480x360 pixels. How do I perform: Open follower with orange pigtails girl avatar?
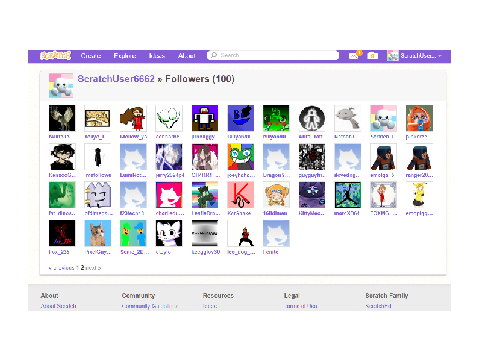[276, 195]
